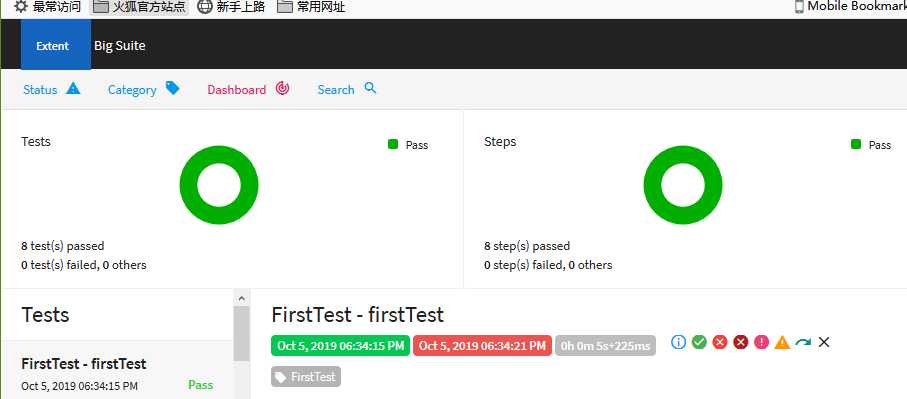Viewport: 907px width, 399px height.
Task: Click the Extent logo button
Action: (56, 45)
